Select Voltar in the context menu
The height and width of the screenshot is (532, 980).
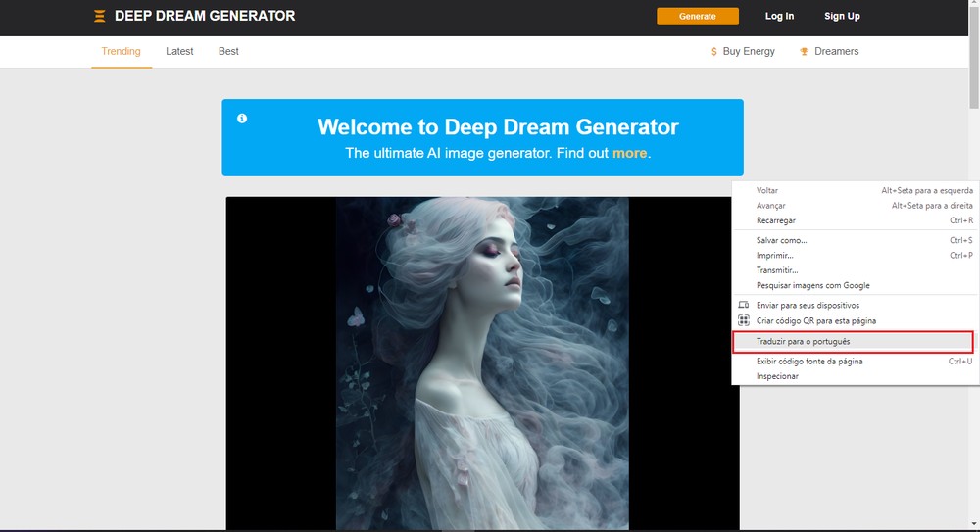point(856,191)
